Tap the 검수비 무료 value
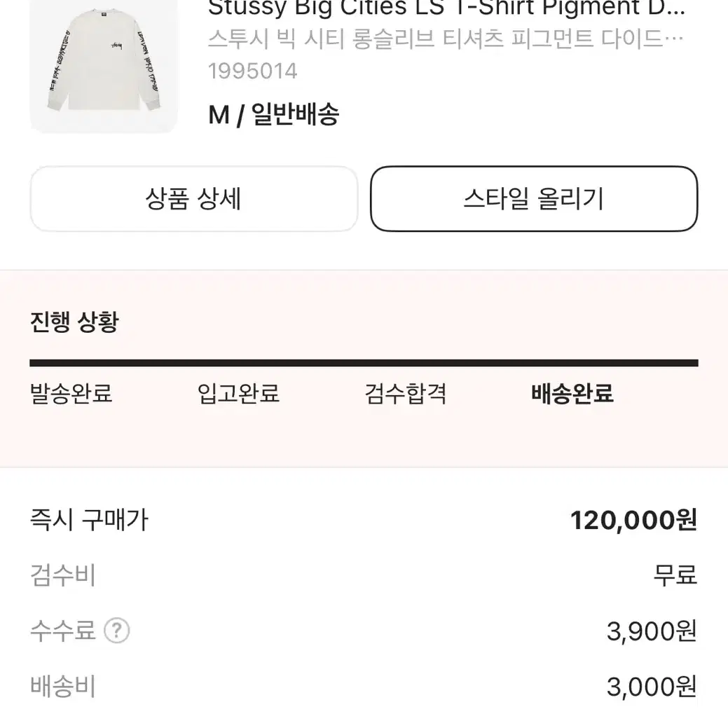The height and width of the screenshot is (728, 728). pos(675,575)
